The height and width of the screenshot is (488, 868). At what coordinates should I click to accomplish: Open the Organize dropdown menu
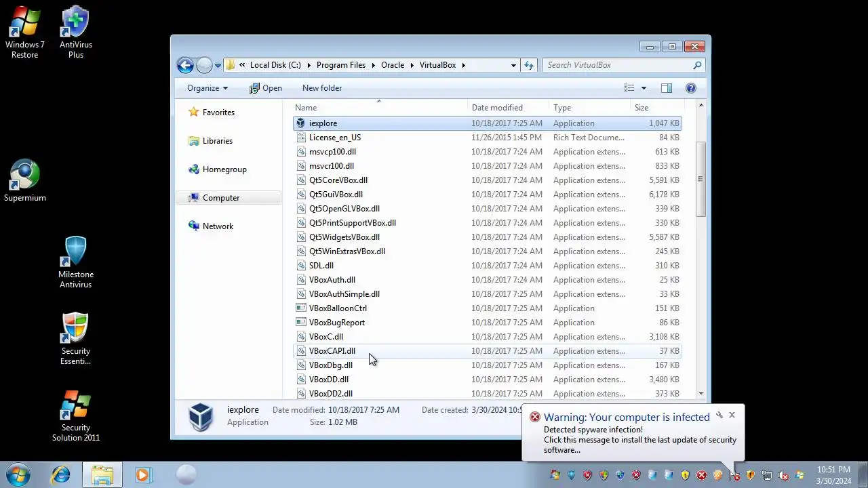208,88
